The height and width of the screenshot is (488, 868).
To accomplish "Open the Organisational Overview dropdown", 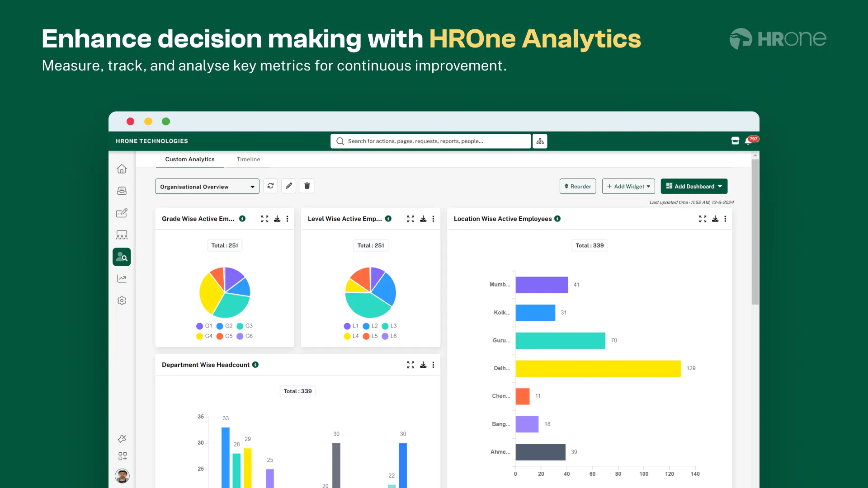I will tap(207, 186).
